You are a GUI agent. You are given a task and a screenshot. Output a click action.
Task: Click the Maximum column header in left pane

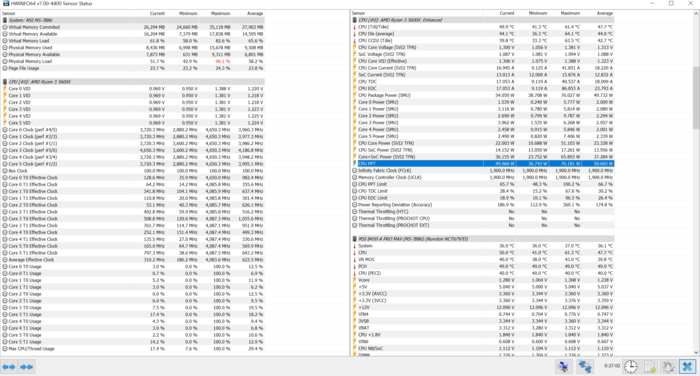click(215, 13)
